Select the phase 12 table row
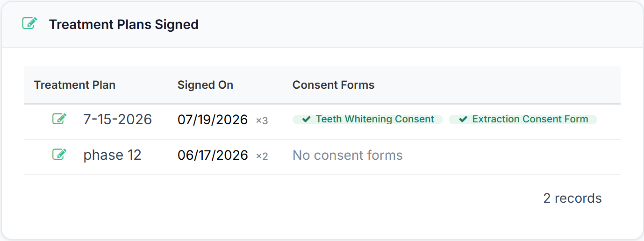This screenshot has width=644, height=241. (322, 157)
